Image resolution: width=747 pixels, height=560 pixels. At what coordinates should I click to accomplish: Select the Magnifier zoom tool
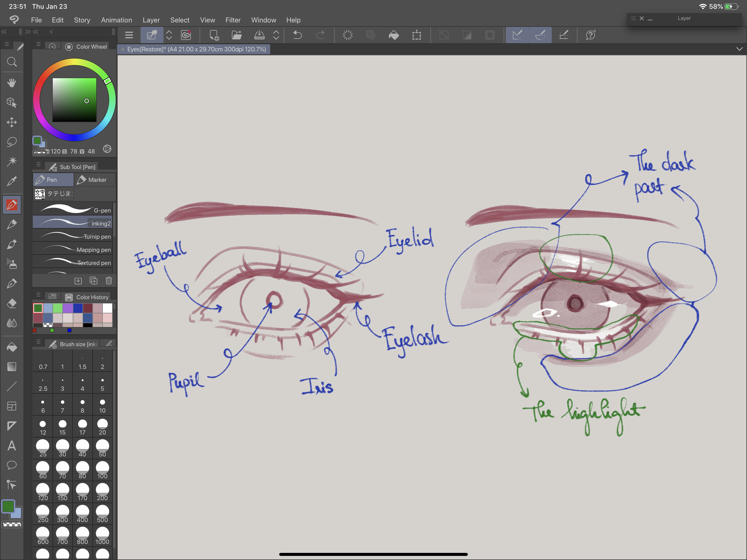coord(12,62)
